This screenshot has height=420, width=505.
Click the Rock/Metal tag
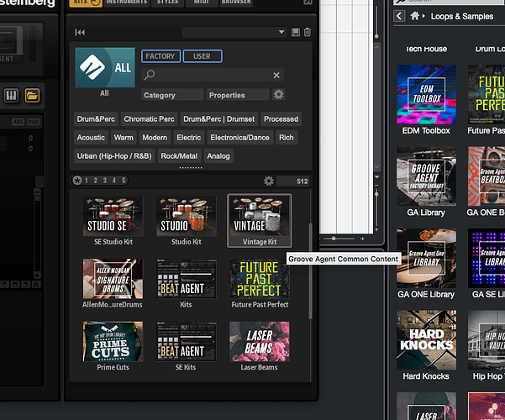coord(179,156)
